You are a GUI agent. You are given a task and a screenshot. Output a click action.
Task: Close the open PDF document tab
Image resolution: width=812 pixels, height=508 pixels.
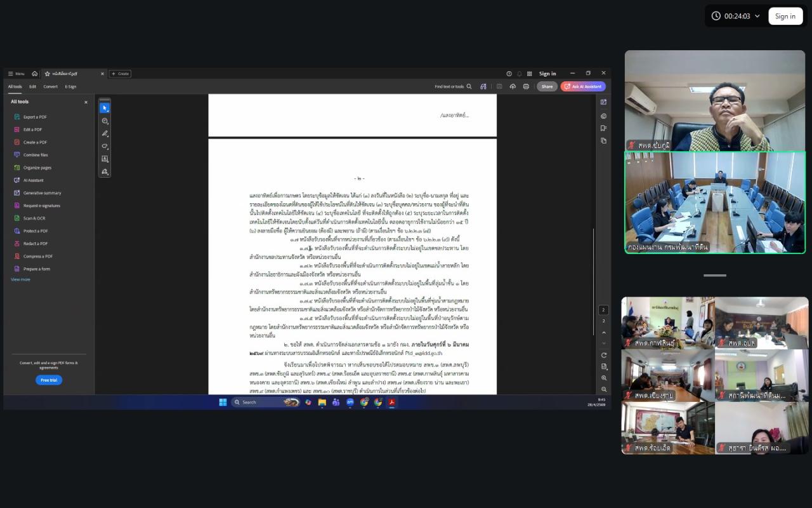(102, 74)
